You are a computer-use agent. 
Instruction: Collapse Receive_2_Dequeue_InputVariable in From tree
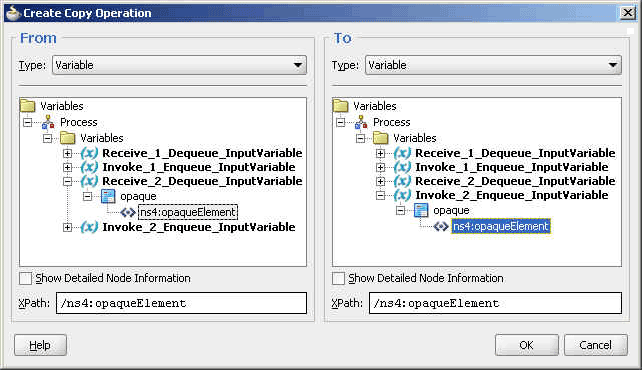pos(68,181)
